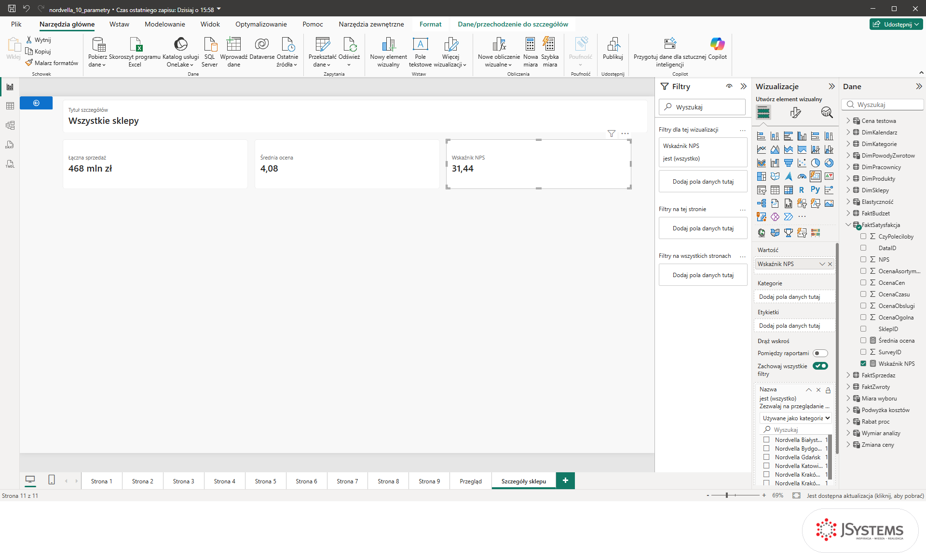926x560 pixels.
Task: Expand the DimSklepy table
Action: [848, 190]
